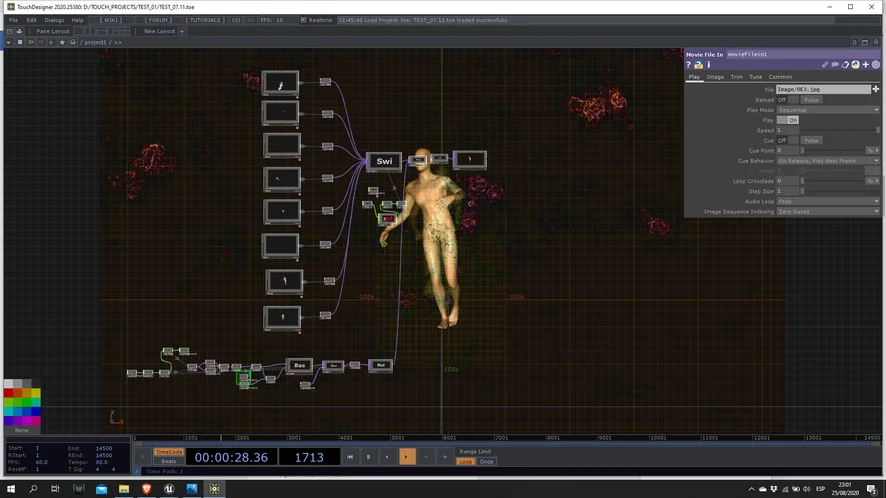The image size is (886, 498).
Task: Click the play forward button in timeline
Action: pos(407,456)
